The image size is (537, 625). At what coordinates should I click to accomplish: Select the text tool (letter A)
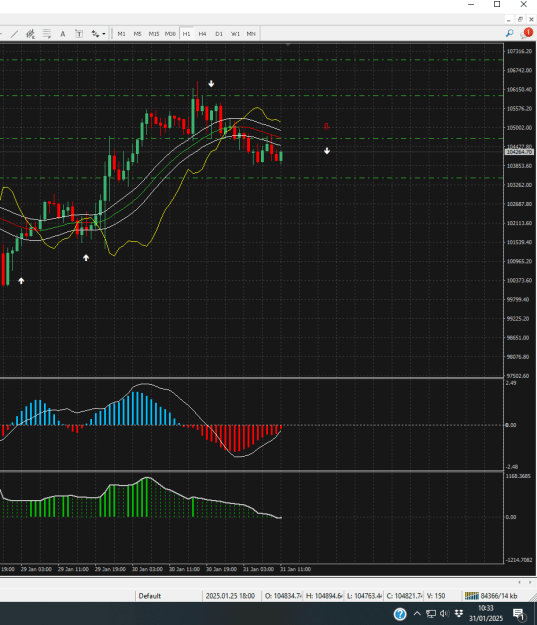coord(63,34)
